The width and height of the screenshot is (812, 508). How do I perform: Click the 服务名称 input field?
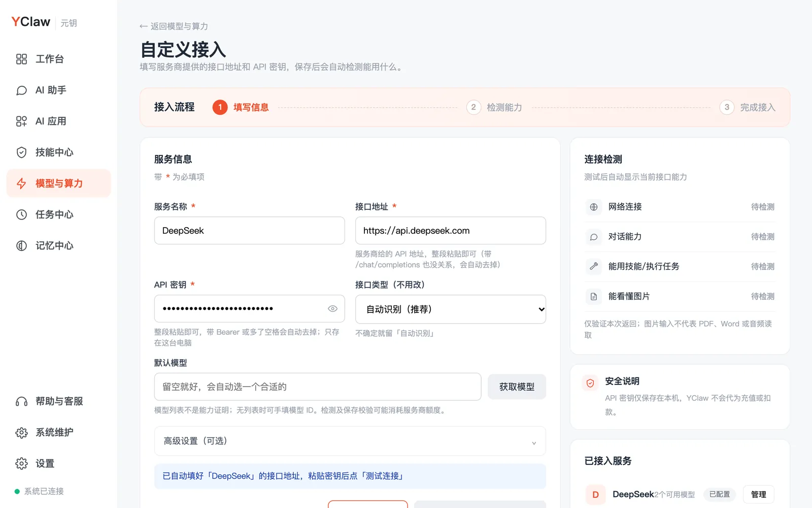click(250, 231)
